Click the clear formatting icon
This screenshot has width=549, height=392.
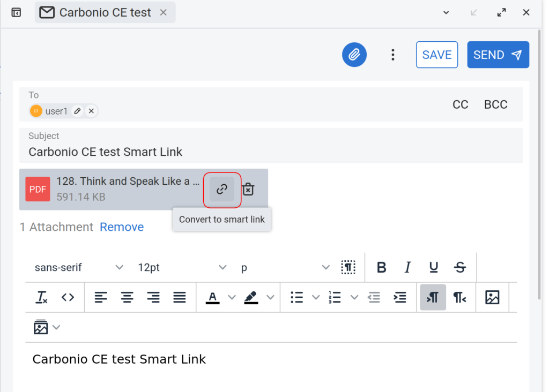41,297
